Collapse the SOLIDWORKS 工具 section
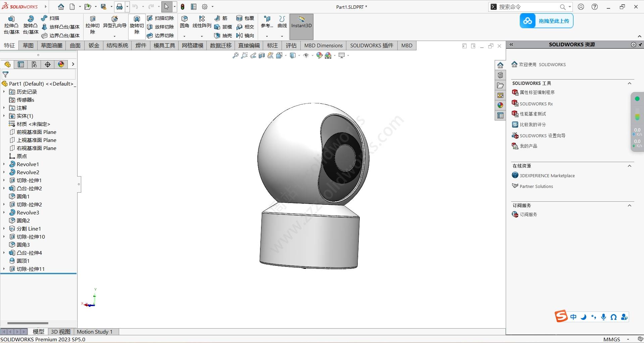 (629, 83)
